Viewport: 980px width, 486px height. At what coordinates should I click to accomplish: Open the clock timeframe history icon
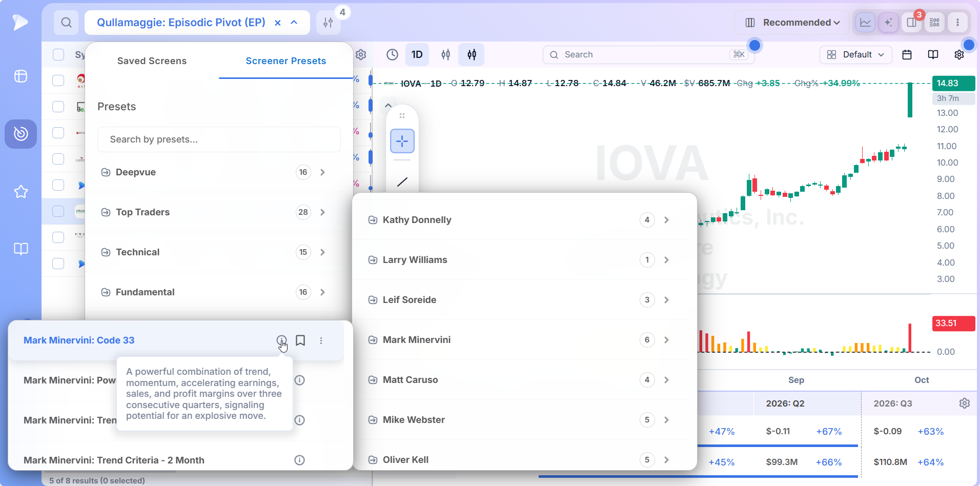[392, 54]
